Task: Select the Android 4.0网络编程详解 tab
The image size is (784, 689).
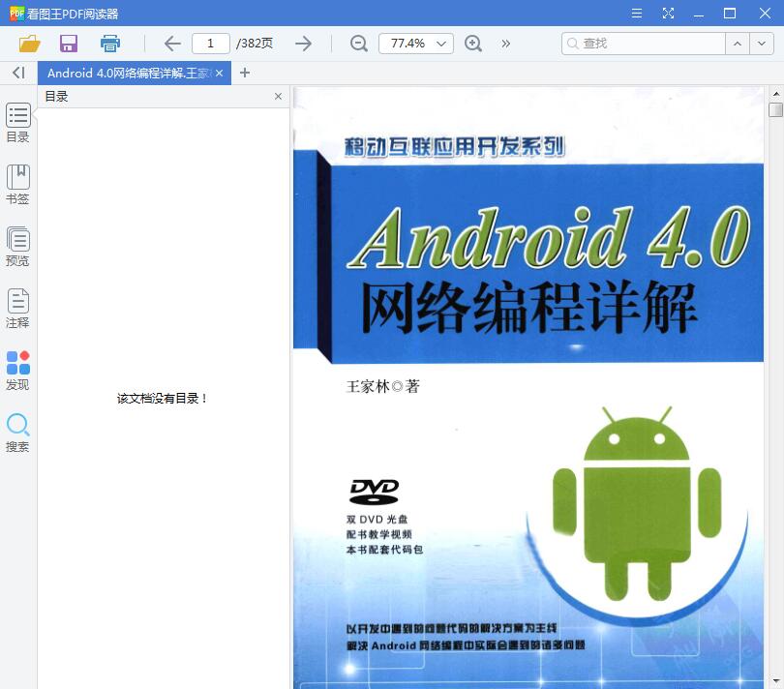Action: point(126,73)
